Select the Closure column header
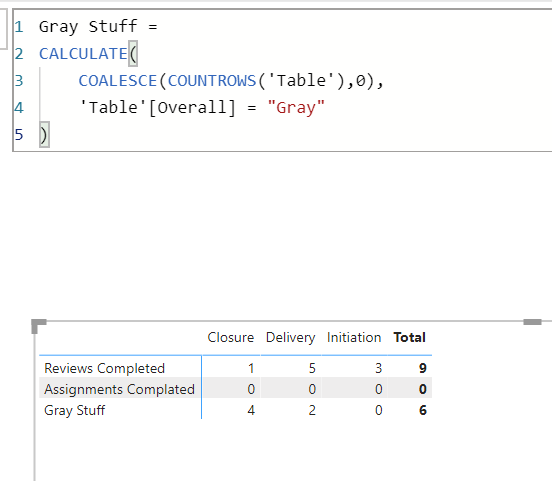 coord(231,337)
